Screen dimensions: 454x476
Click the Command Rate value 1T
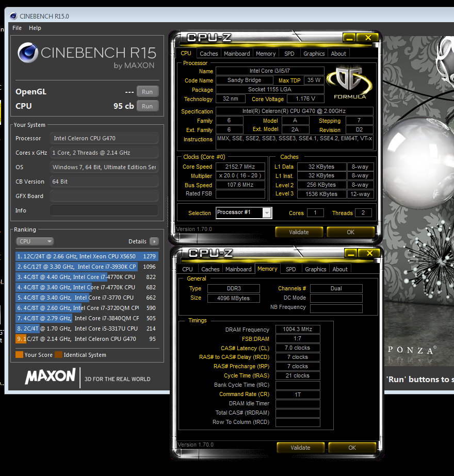click(298, 395)
